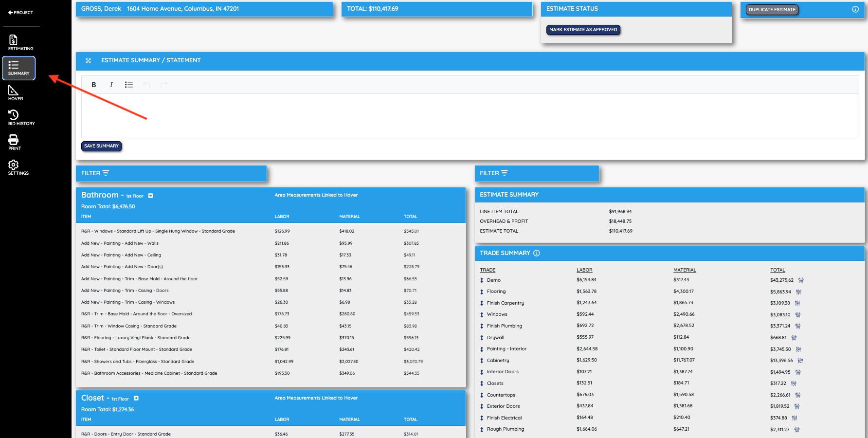Open the Hover measurements sidebar item

tap(16, 93)
